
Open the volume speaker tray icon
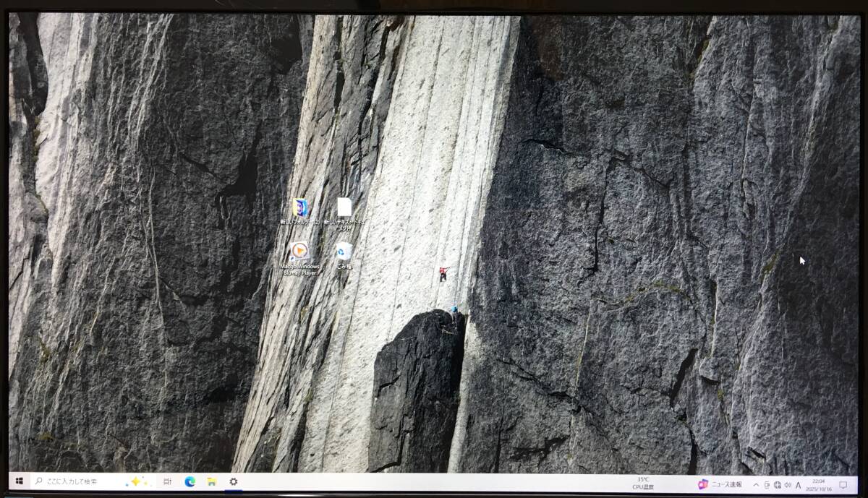[x=788, y=485]
